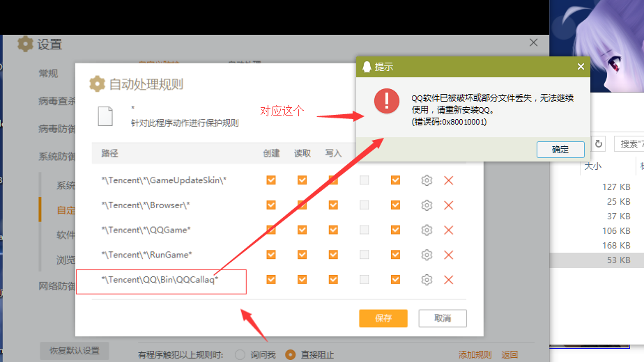Image resolution: width=644 pixels, height=362 pixels.
Task: Toggle 写入 checkbox for QQCallaq rule
Action: click(x=333, y=280)
